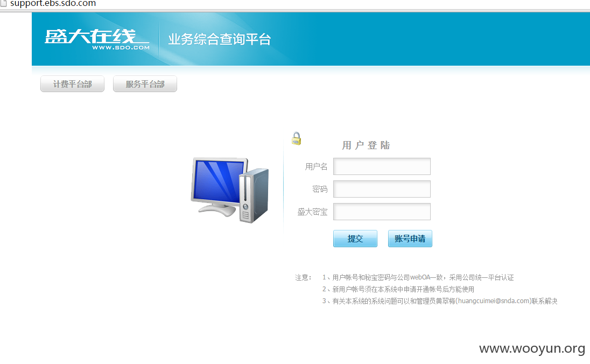The height and width of the screenshot is (364, 590).
Task: Click the 用户名 field label
Action: click(x=316, y=166)
